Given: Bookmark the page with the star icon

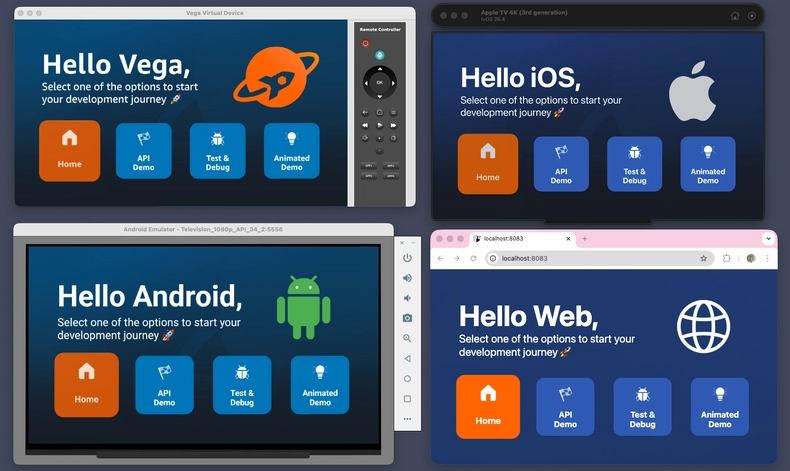Looking at the screenshot, I should pyautogui.click(x=703, y=258).
